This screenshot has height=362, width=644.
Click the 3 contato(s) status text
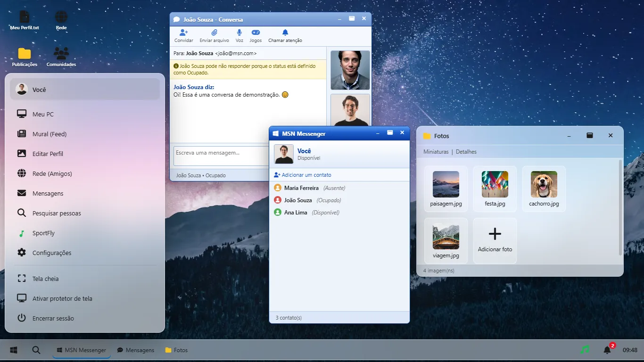289,318
